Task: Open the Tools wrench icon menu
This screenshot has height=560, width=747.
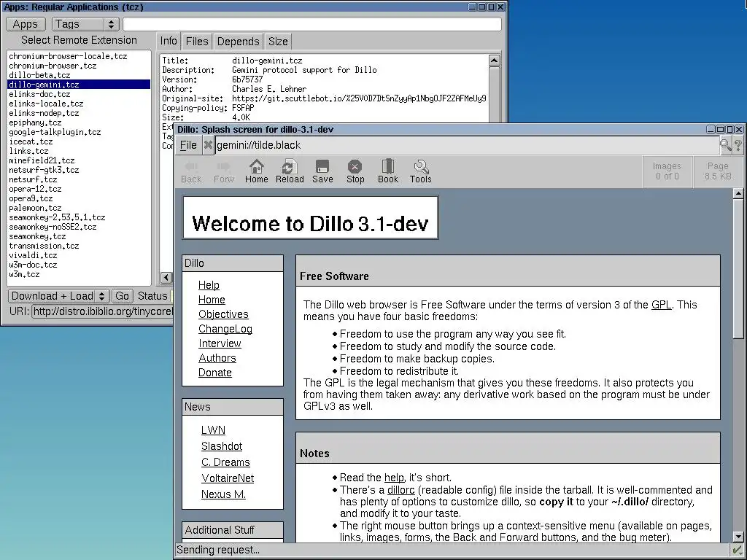Action: 421,171
